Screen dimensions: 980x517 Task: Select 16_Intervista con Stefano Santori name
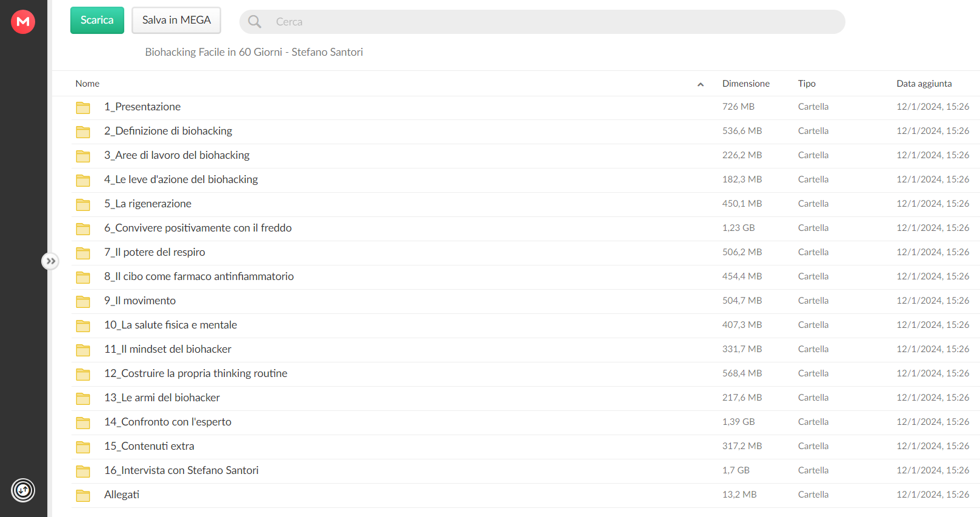pyautogui.click(x=181, y=470)
